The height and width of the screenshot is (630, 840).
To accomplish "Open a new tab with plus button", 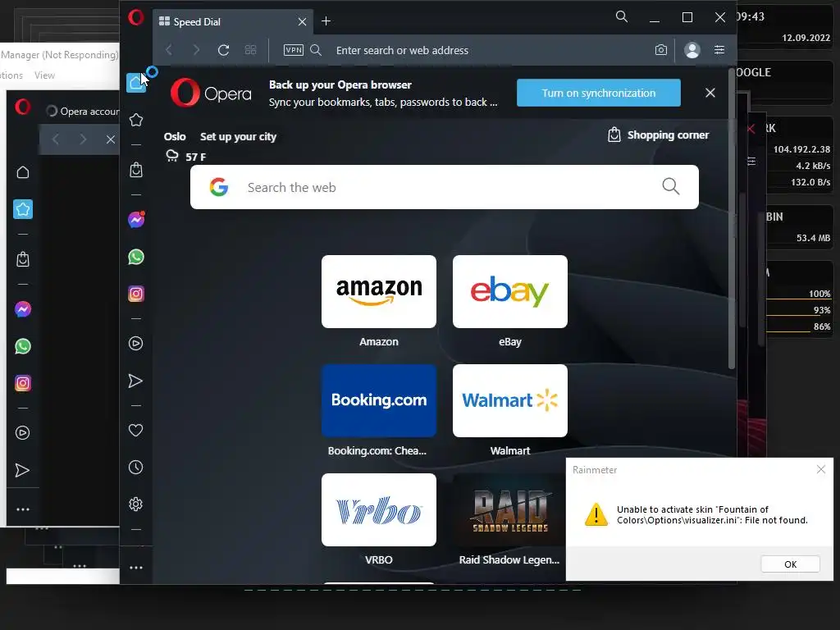I will coord(326,21).
